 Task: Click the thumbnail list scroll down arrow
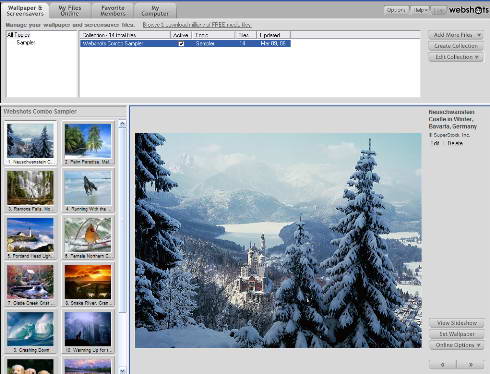(122, 370)
